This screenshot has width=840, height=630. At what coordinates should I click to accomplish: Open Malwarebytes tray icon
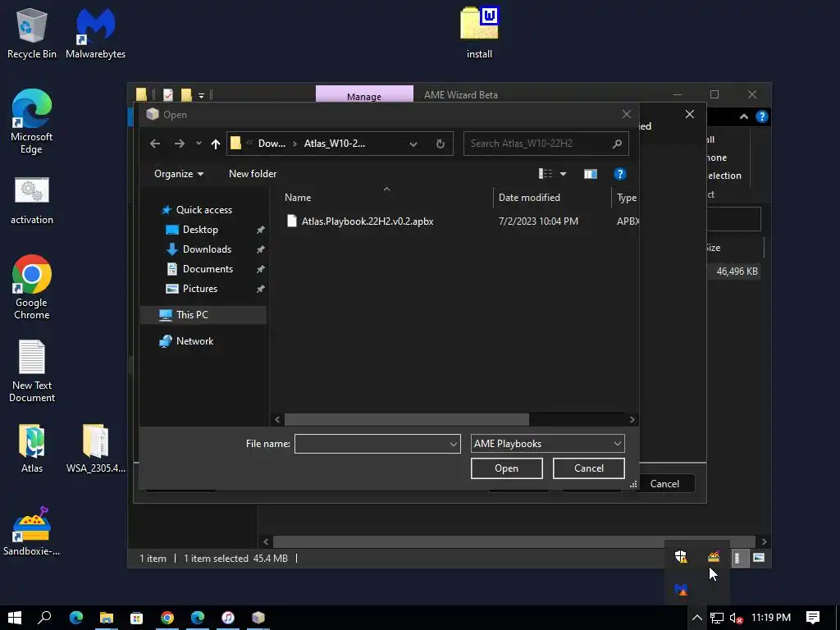pyautogui.click(x=681, y=590)
